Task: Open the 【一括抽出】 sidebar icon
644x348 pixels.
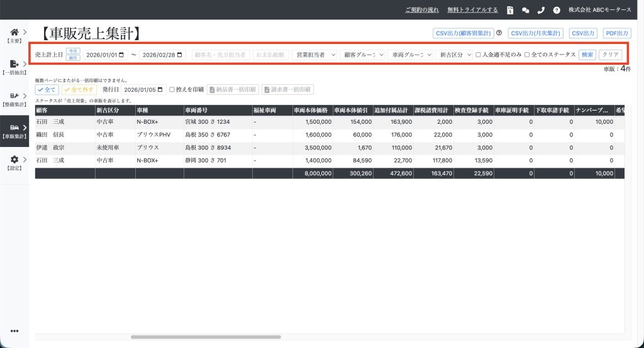Action: tap(14, 65)
